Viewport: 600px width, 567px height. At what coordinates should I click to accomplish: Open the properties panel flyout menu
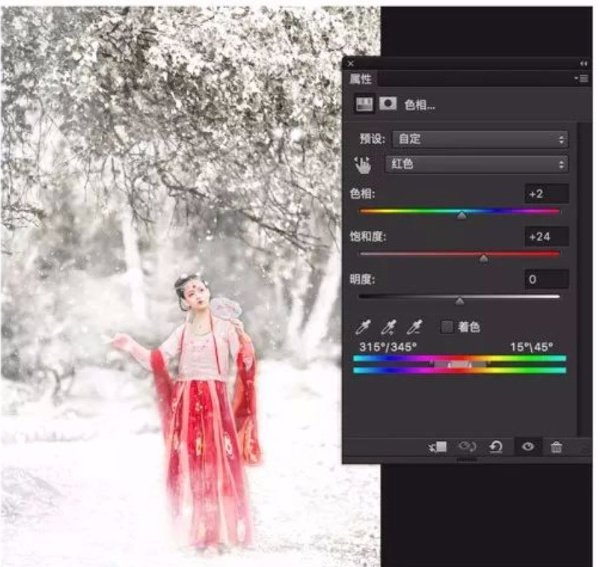coord(583,78)
